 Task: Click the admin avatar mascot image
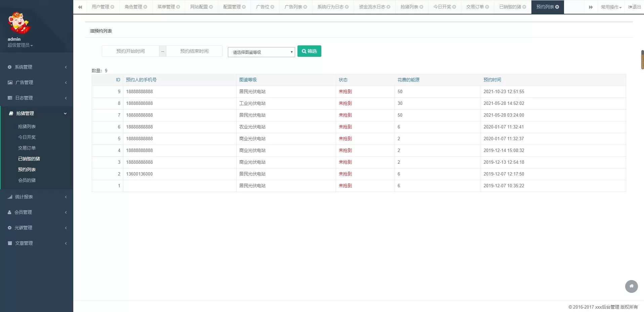coord(19,23)
